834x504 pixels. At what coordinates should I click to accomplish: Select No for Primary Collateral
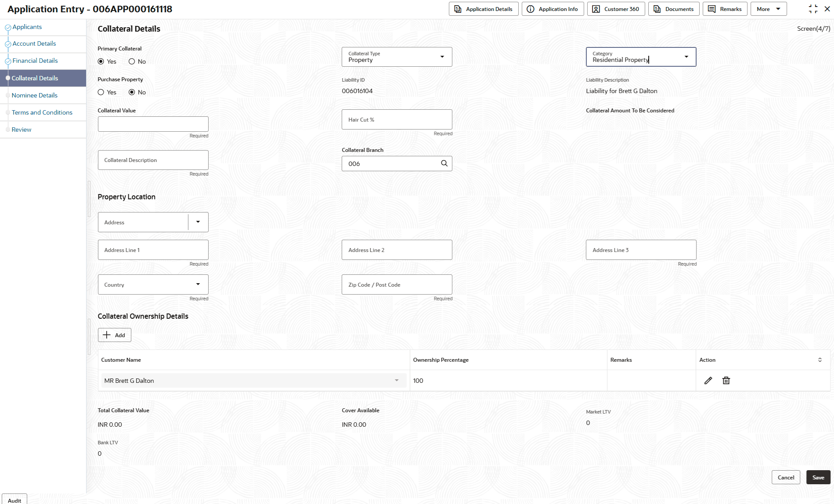pos(132,61)
